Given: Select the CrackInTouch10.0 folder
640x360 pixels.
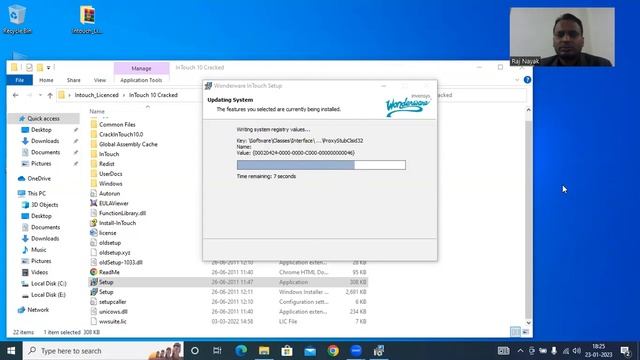Looking at the screenshot, I should [x=121, y=134].
